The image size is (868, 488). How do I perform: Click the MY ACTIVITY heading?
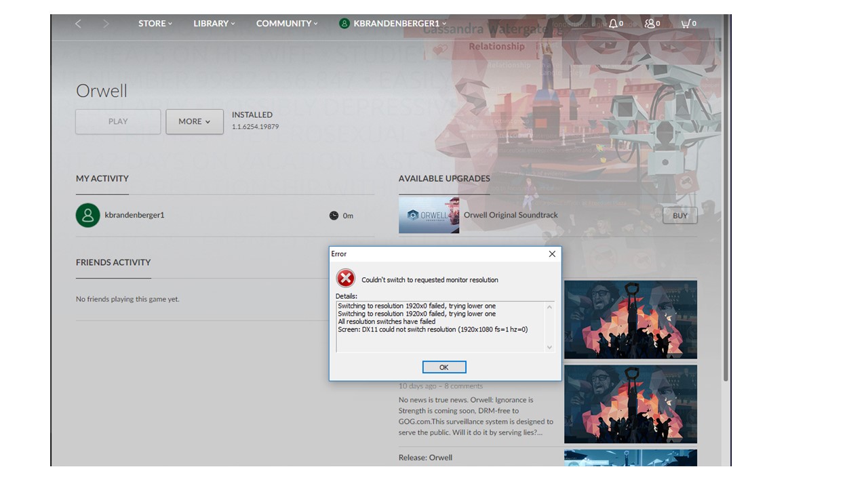[x=102, y=178]
